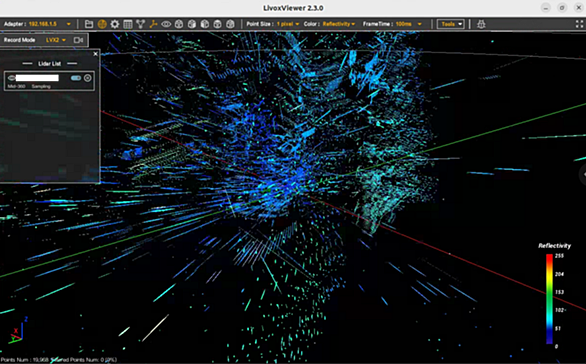This screenshot has width=586, height=364.
Task: Select the Record Mode LVX2 option
Action: pyautogui.click(x=56, y=40)
